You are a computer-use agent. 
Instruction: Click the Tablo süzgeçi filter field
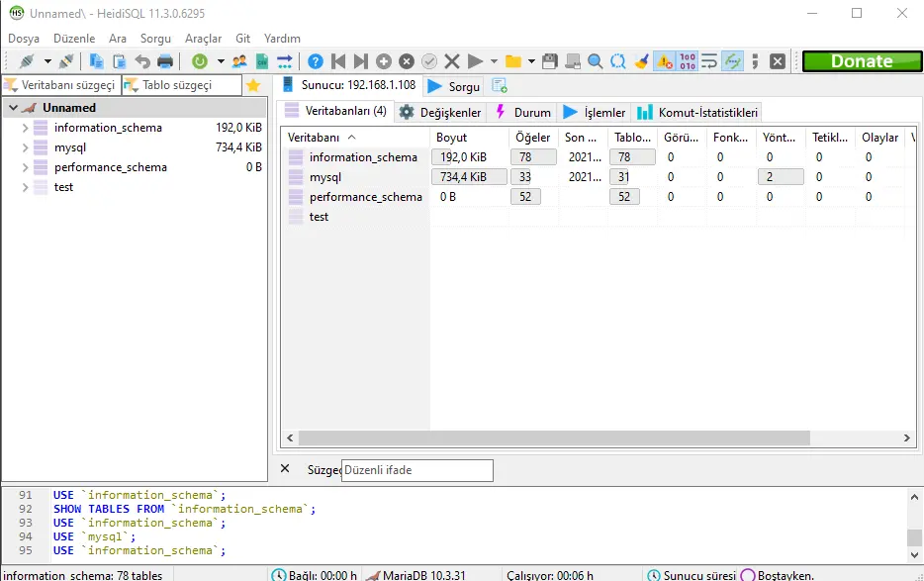tap(182, 85)
